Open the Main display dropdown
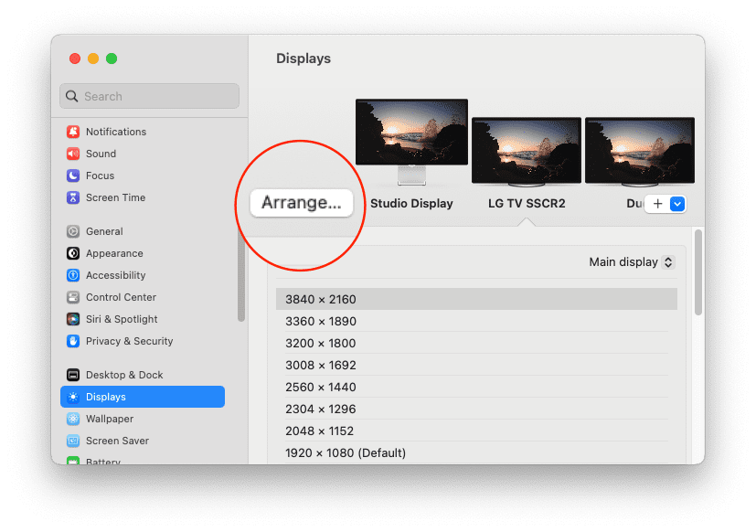Viewport: 756px width, 532px height. [631, 261]
